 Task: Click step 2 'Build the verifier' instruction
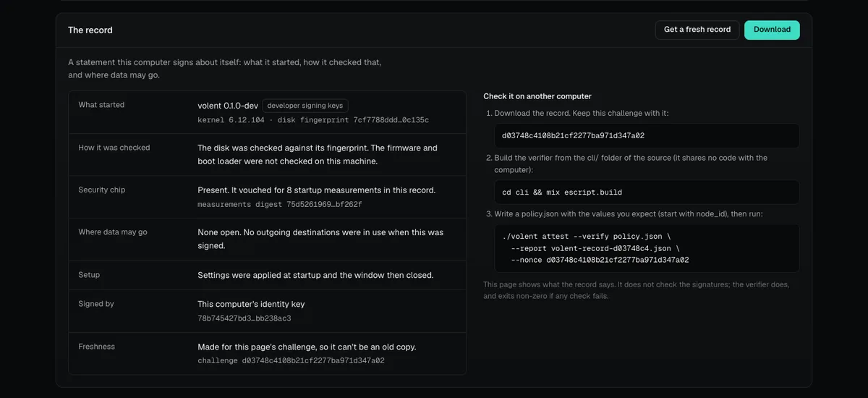631,164
